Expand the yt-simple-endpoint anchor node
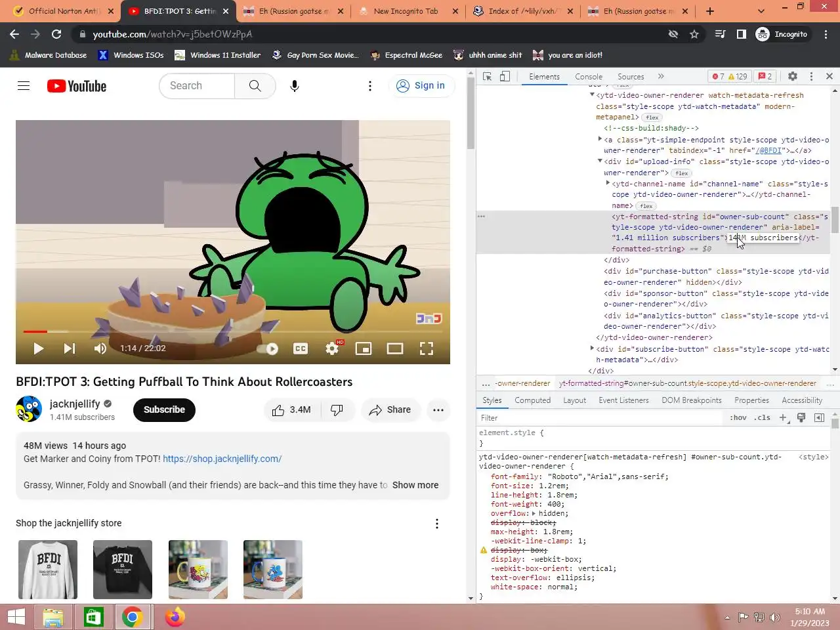 coord(600,139)
